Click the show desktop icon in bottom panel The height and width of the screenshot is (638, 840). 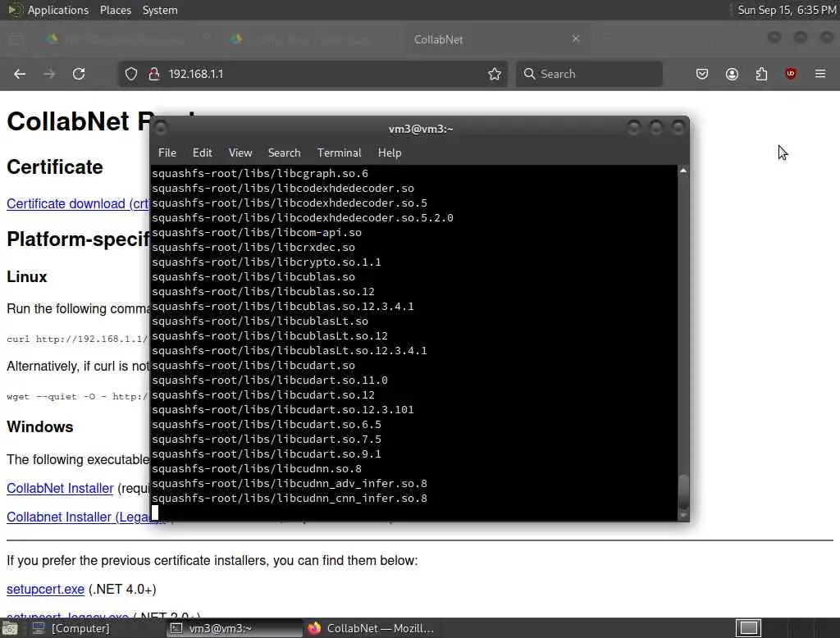tap(10, 628)
